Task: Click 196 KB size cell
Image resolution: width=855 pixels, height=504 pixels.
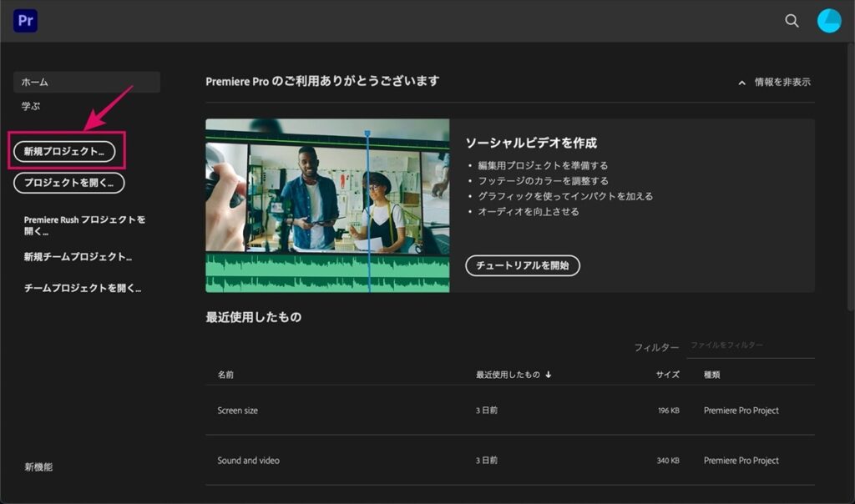Action: tap(669, 411)
